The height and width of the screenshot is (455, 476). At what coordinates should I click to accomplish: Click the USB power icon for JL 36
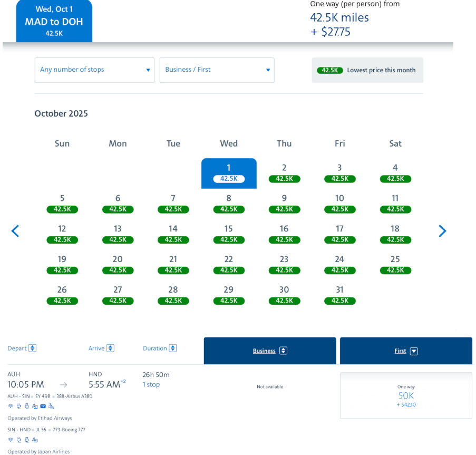pyautogui.click(x=27, y=440)
